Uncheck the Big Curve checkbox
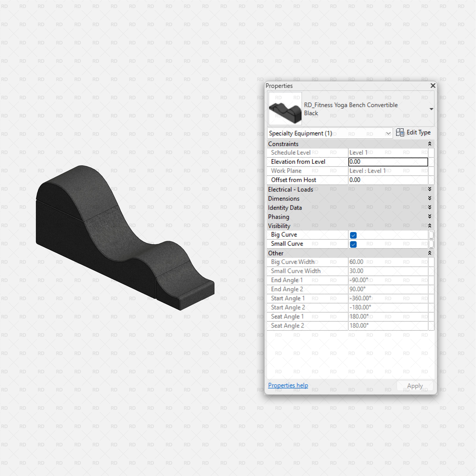The image size is (476, 476). pyautogui.click(x=353, y=235)
